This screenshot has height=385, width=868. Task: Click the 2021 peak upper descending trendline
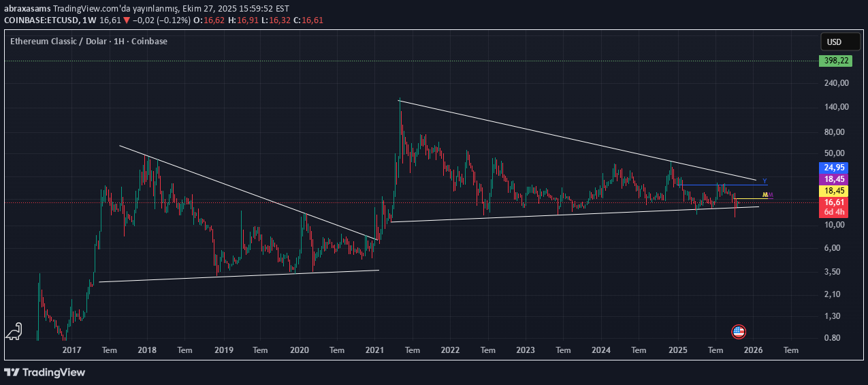579,140
